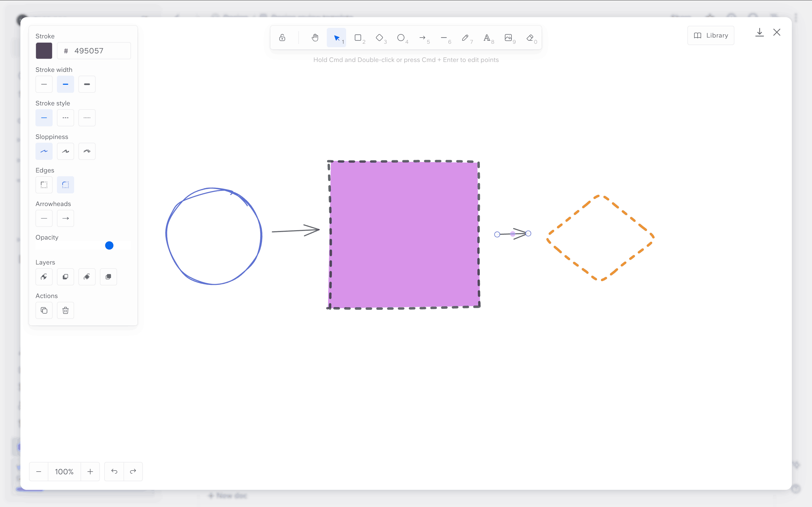Toggle the canvas lock icon

pos(282,38)
